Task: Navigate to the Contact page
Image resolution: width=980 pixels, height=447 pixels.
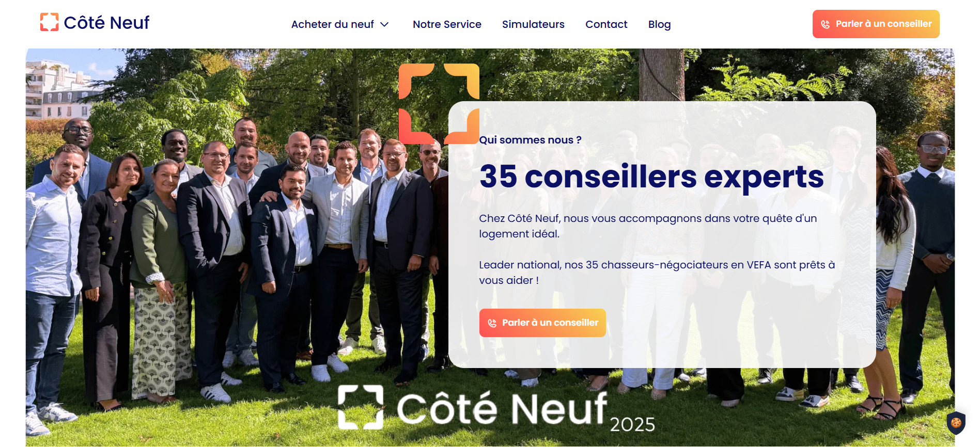Action: coord(606,24)
